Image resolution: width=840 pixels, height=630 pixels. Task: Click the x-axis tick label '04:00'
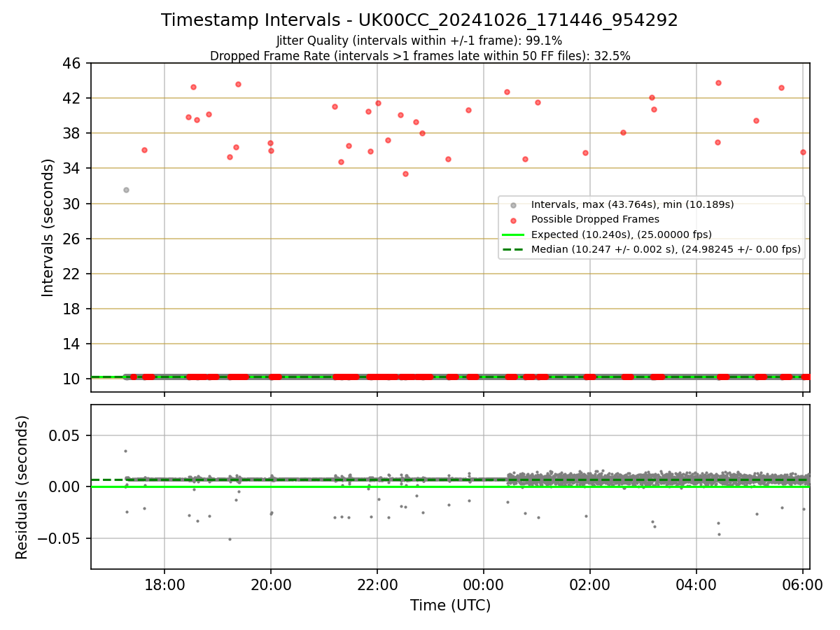coord(696,584)
